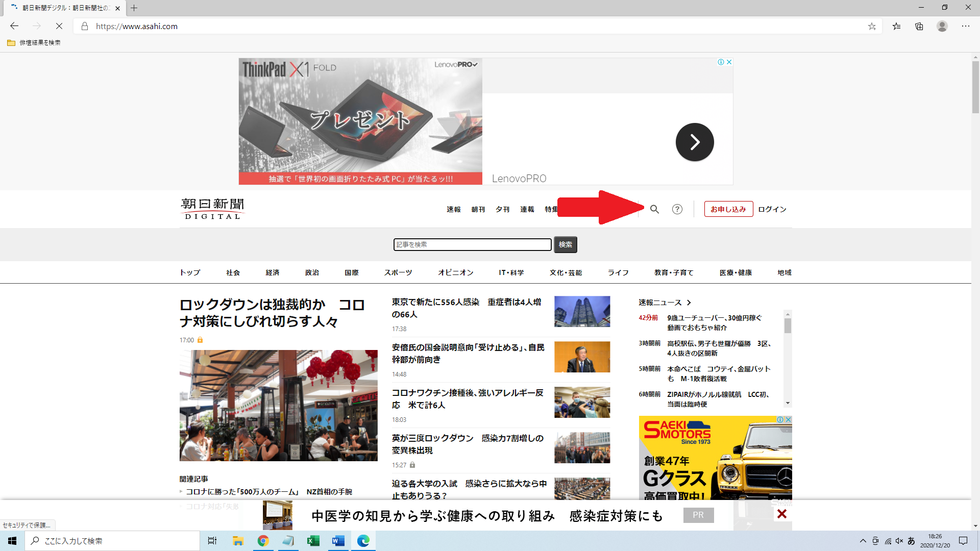Close the Lenovo ad with X icon
The height and width of the screenshot is (551, 980).
(x=729, y=62)
